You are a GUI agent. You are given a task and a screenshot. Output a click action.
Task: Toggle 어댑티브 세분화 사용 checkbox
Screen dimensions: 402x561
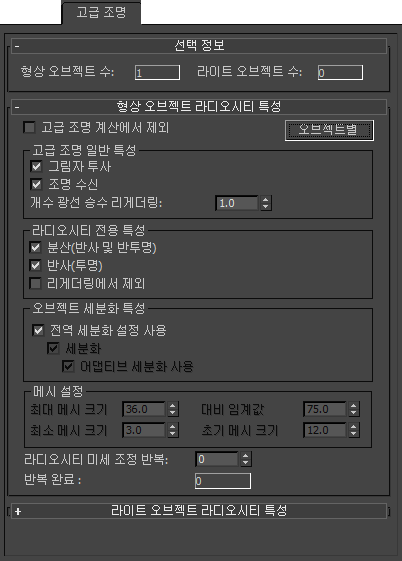68,366
